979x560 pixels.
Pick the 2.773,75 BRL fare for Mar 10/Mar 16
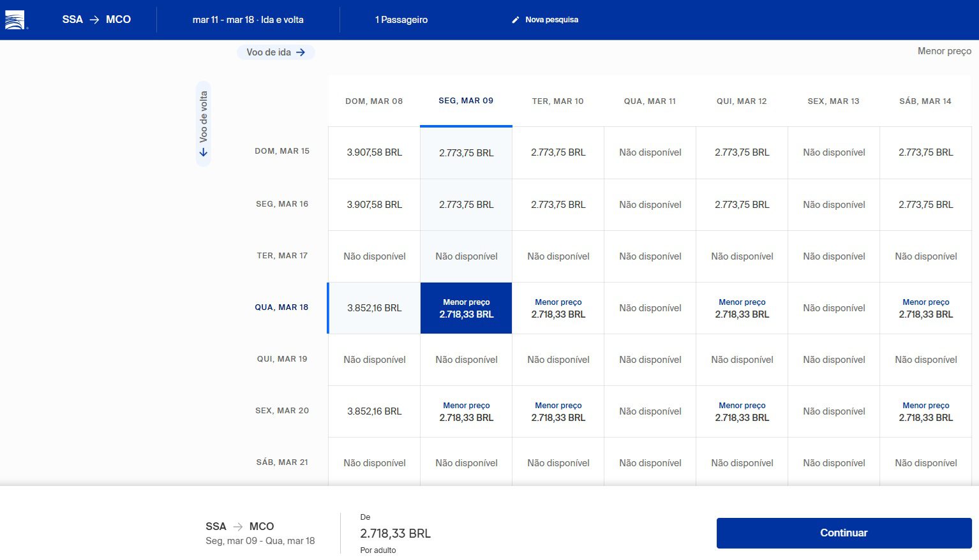tap(558, 205)
